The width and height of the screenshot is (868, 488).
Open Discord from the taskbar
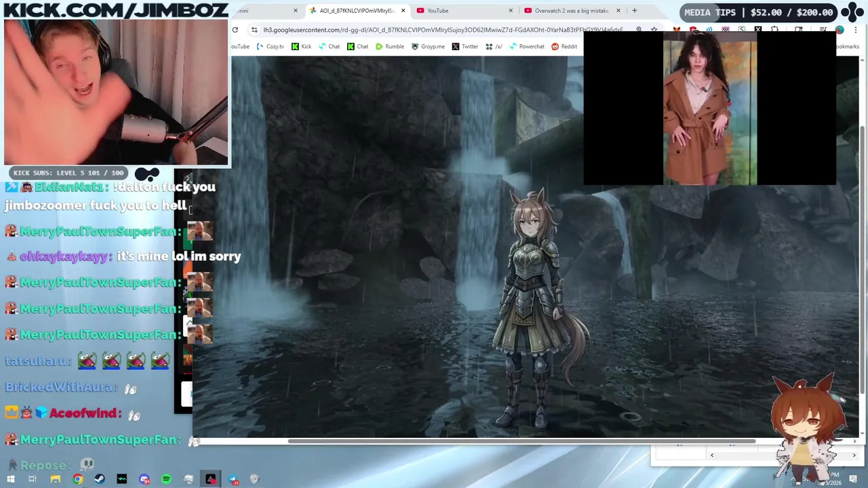[x=144, y=479]
